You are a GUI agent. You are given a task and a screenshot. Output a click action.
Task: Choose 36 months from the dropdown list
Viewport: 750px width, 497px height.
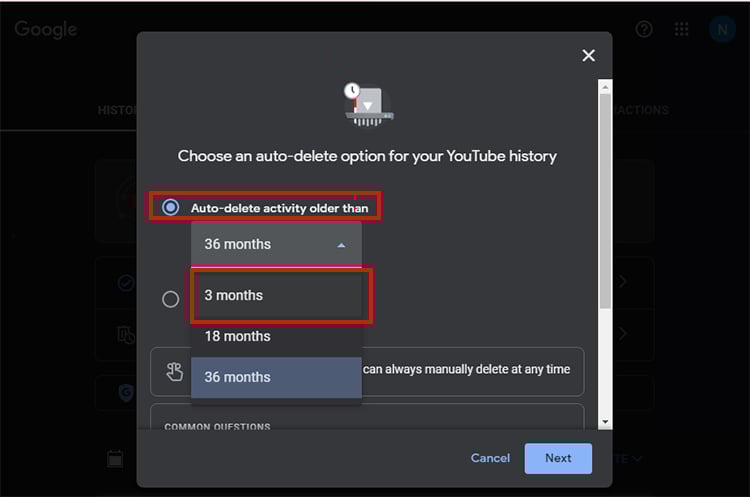(276, 377)
